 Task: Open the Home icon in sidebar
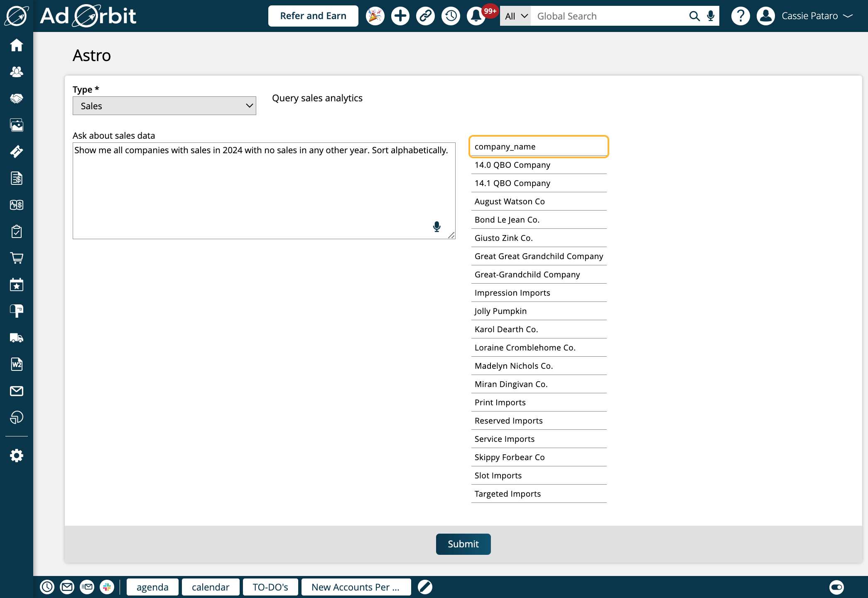click(x=17, y=45)
